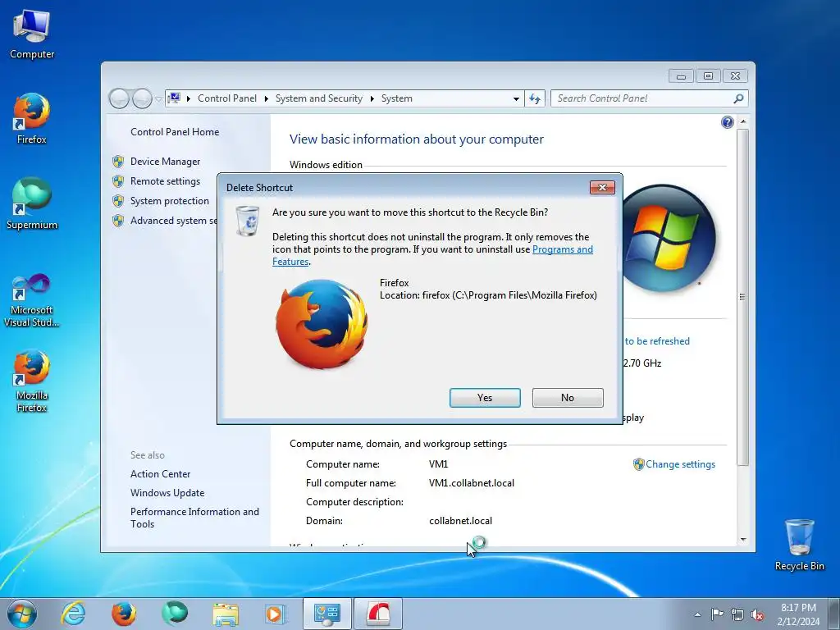840x630 pixels.
Task: Open the Windows Start menu
Action: 22,614
